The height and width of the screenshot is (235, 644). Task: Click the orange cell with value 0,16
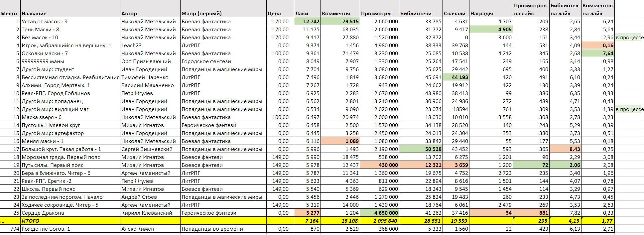[598, 46]
